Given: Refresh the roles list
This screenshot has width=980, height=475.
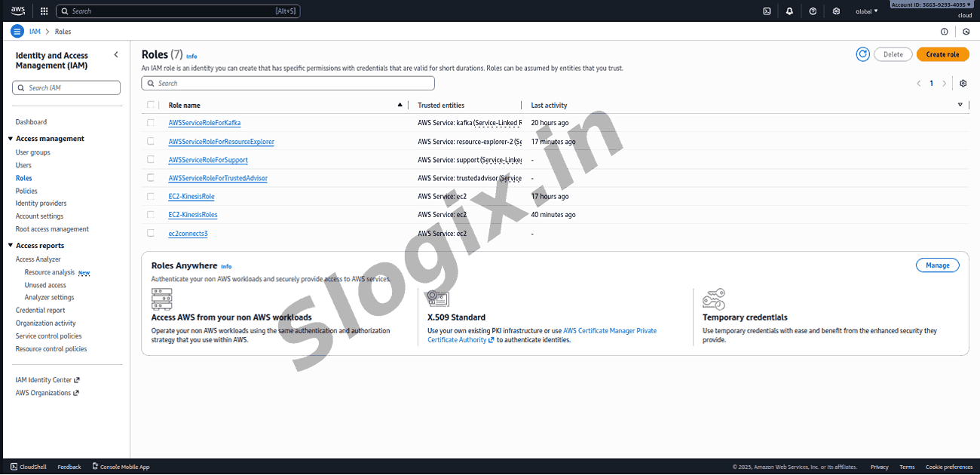Looking at the screenshot, I should click(863, 54).
